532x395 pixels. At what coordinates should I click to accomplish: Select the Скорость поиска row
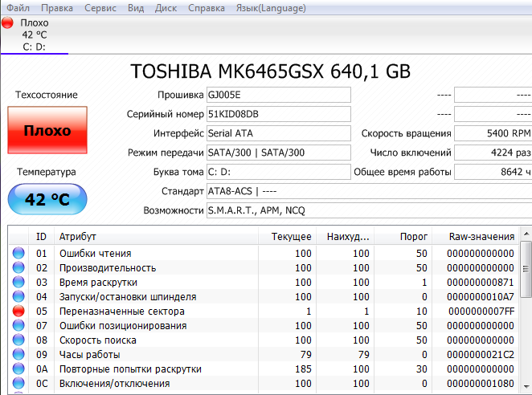[264, 340]
